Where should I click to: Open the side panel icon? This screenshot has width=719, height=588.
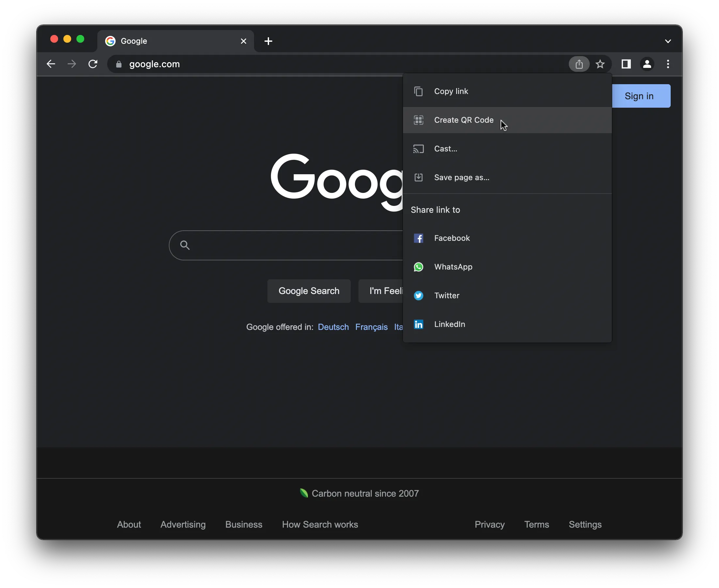coord(626,64)
